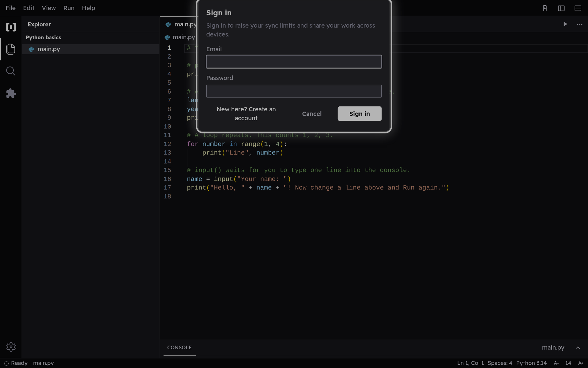Expand the console panel with the chevron
The image size is (588, 368).
click(x=578, y=347)
